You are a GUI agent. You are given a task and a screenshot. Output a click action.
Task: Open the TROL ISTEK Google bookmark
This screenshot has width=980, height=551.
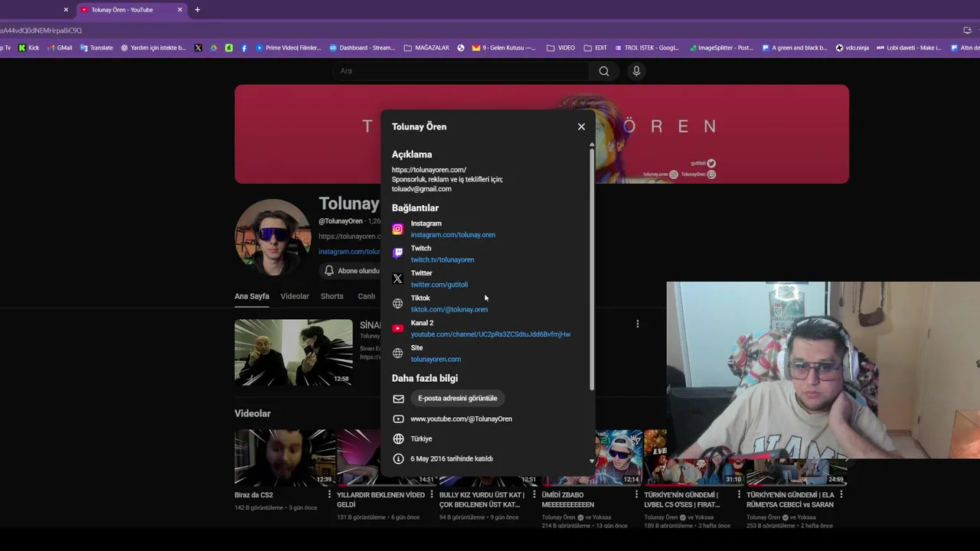tap(647, 47)
